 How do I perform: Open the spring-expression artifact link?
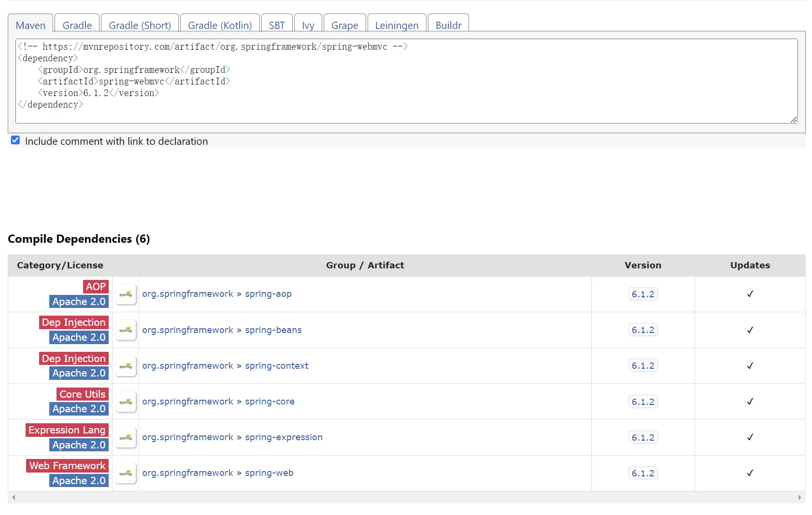click(284, 437)
